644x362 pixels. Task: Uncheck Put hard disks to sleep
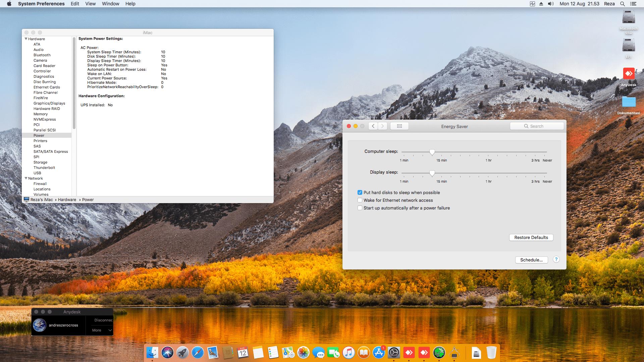tap(360, 192)
